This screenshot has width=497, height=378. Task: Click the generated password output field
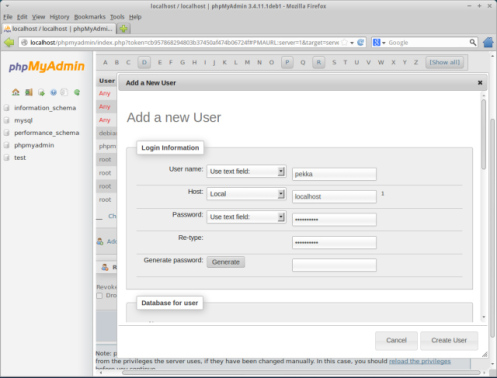[x=334, y=265]
